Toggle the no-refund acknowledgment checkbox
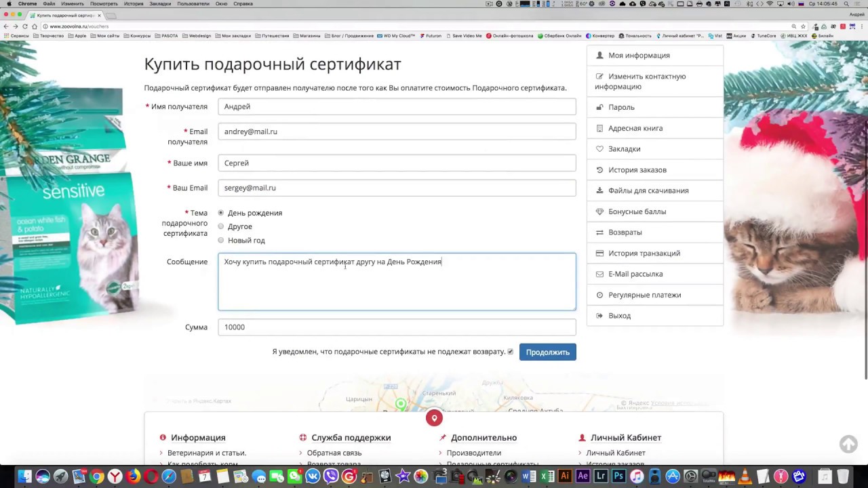868x488 pixels. click(x=510, y=352)
